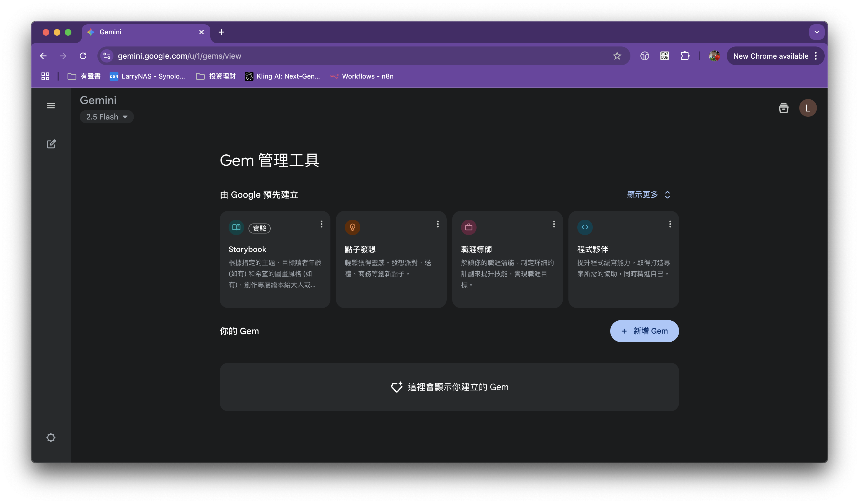Open more options for 職涯導師 card

tap(554, 224)
